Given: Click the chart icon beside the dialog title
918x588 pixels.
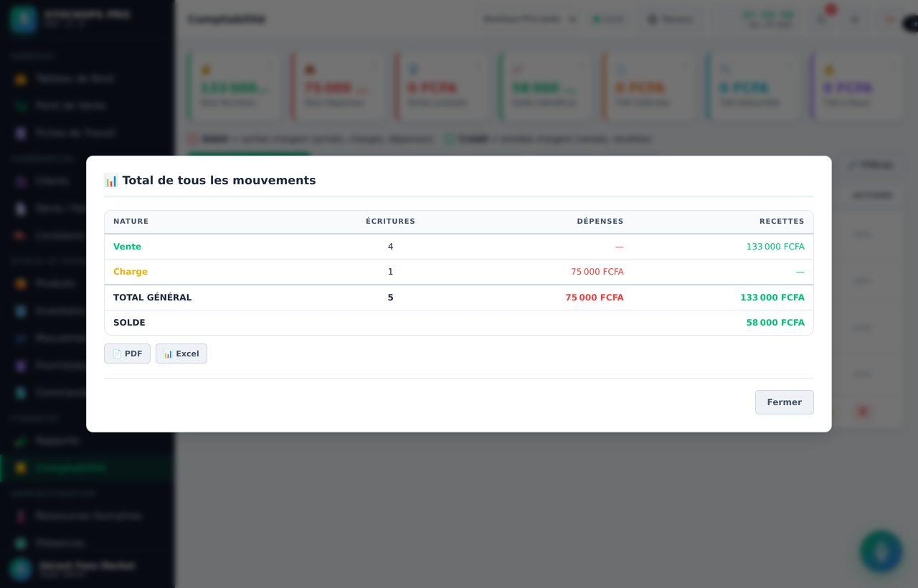Looking at the screenshot, I should pos(110,180).
